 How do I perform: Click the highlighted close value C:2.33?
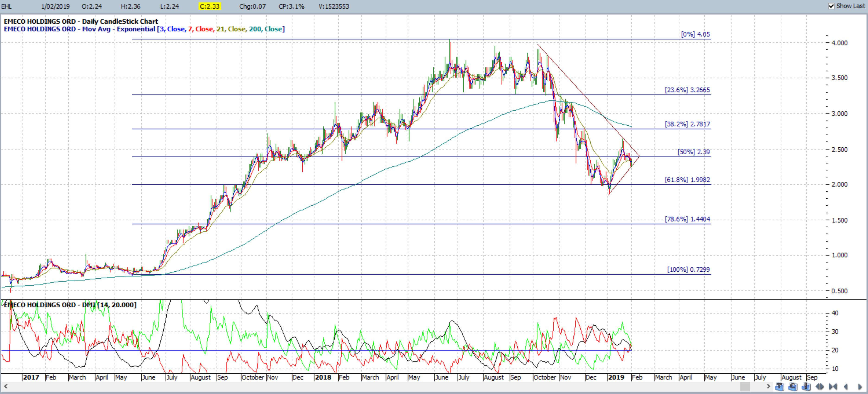pos(210,6)
